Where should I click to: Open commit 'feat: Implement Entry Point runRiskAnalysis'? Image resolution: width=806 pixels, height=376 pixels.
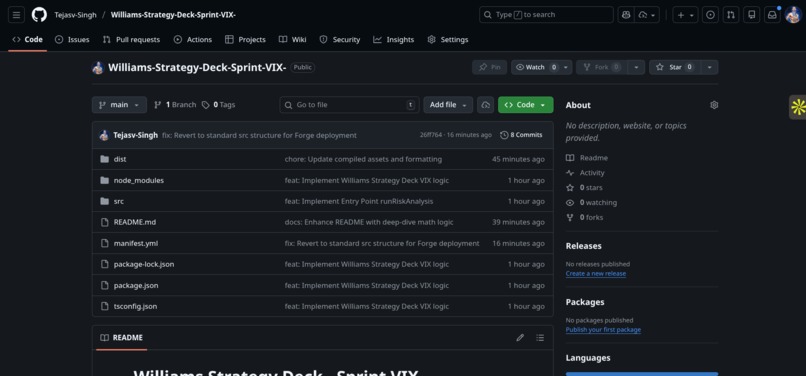(x=359, y=202)
